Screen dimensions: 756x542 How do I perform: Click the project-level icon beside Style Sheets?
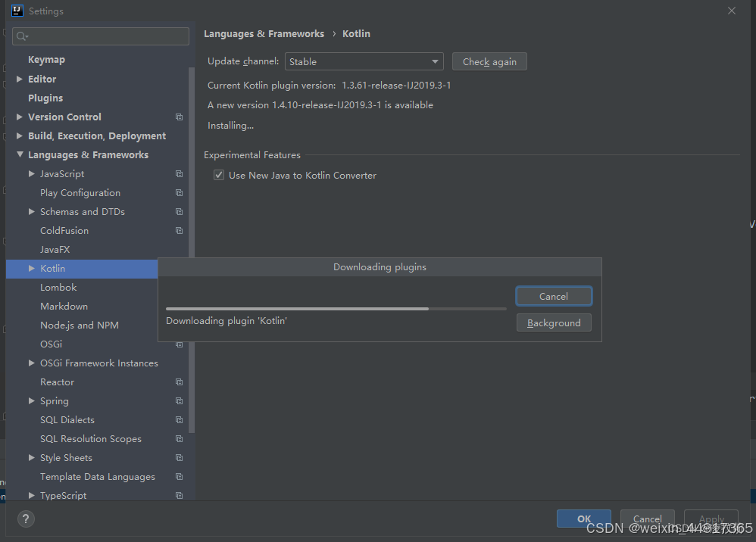click(179, 458)
